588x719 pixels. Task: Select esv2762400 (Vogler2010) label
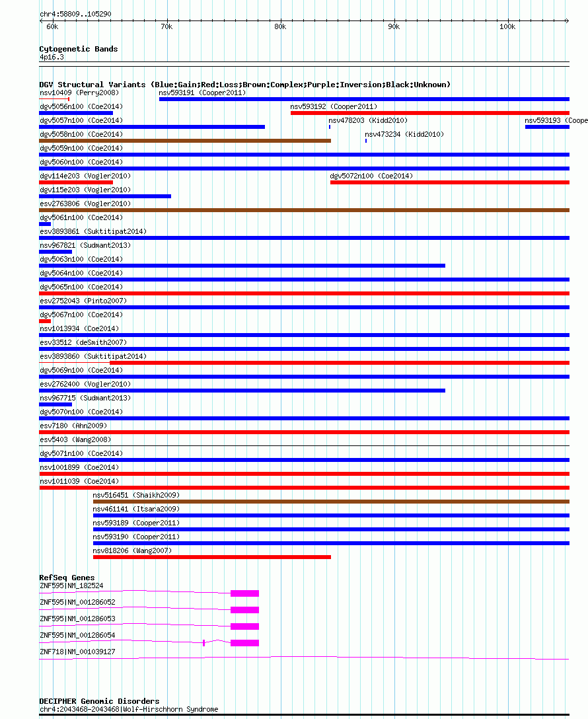[85, 384]
